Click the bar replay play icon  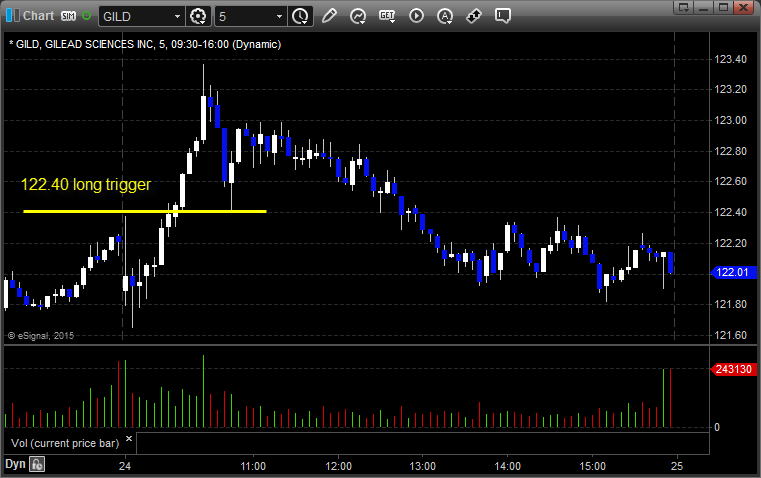coord(416,16)
